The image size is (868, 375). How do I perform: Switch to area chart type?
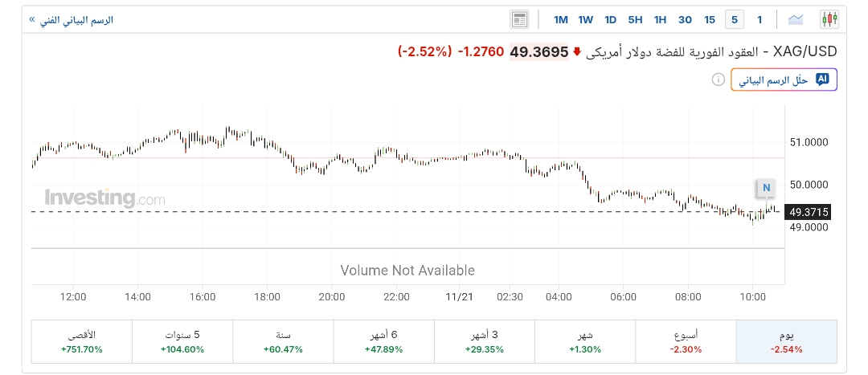pos(796,19)
